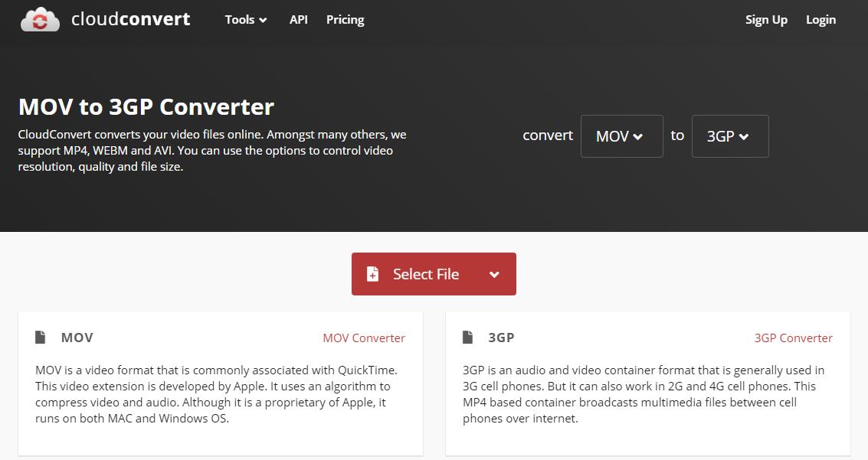Click the CloudConvert cloud logo icon
Viewport: 868px width, 460px height.
click(x=40, y=19)
